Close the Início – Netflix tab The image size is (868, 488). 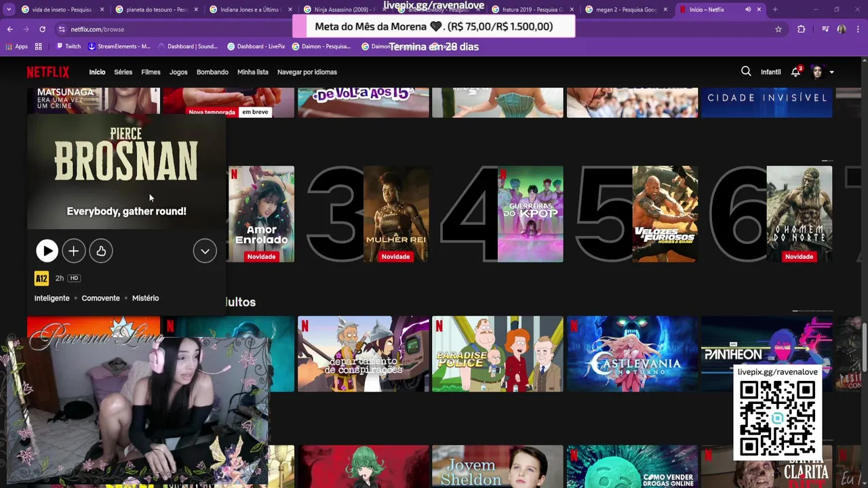759,9
